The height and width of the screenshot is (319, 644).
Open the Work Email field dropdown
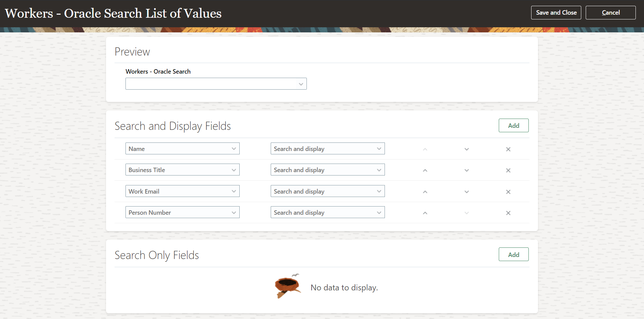click(x=182, y=191)
